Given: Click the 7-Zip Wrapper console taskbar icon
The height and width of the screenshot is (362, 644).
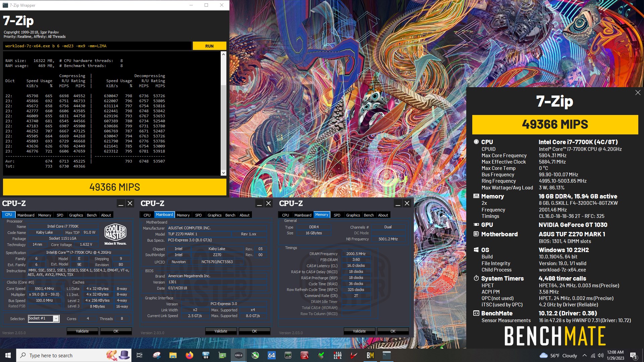Looking at the screenshot, I should [x=386, y=355].
